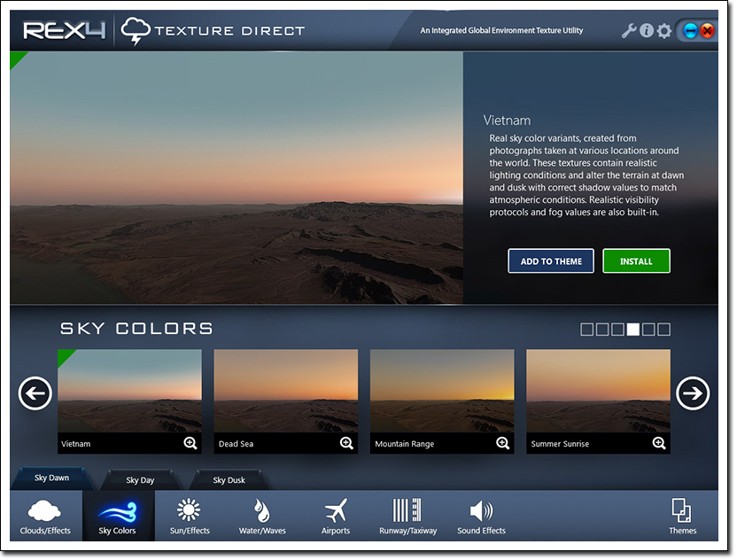Jump to first page indicator square
The image size is (737, 560).
point(586,330)
